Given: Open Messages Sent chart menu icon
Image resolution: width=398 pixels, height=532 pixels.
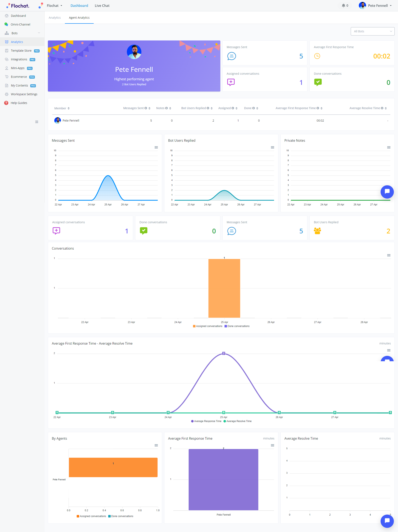Looking at the screenshot, I should (156, 148).
